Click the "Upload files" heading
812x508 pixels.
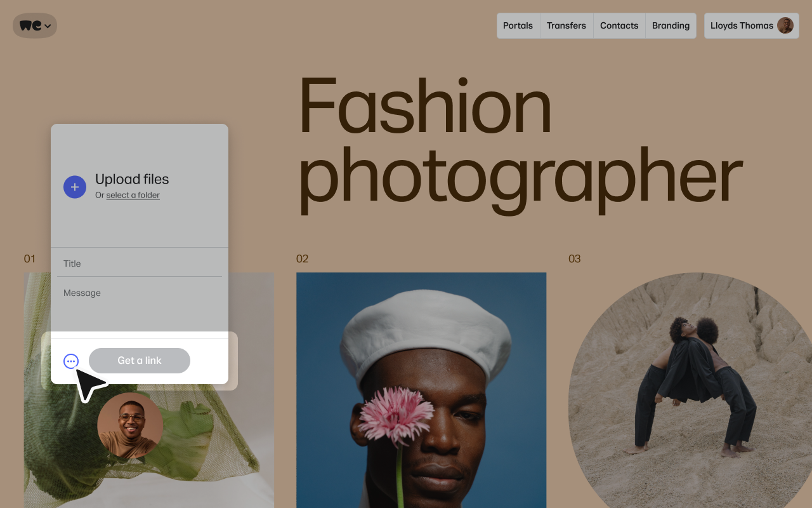coord(132,179)
